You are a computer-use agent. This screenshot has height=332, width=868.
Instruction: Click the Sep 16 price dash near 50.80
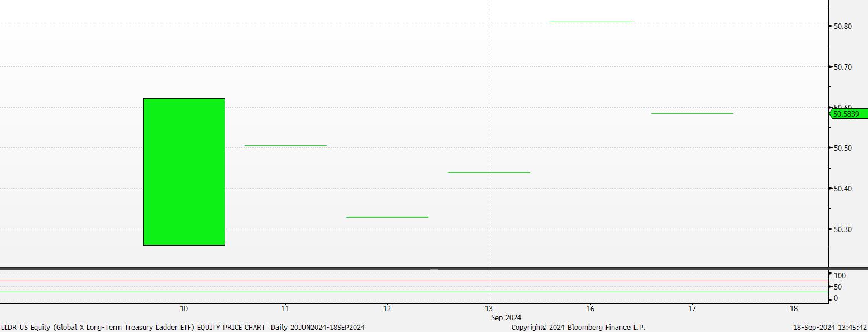click(x=590, y=22)
